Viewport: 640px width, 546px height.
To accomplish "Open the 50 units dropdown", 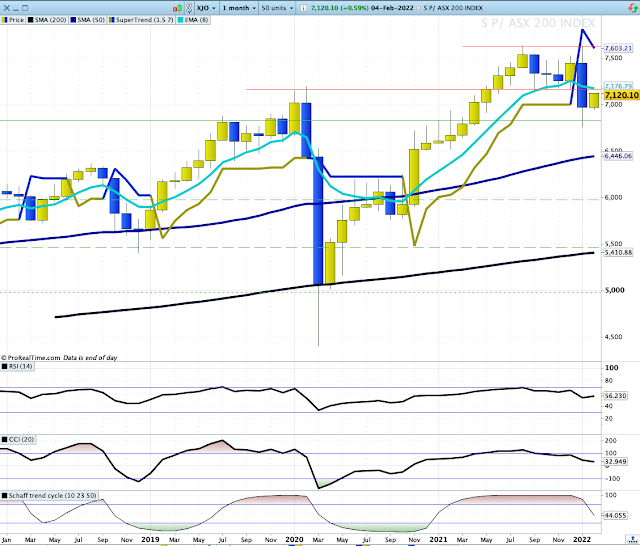I will [277, 8].
